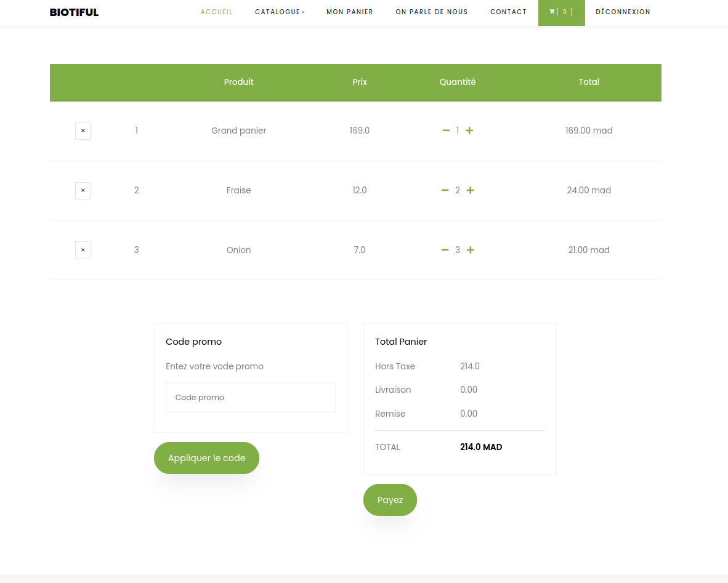
Task: Click the product name Grand panier
Action: pos(238,131)
